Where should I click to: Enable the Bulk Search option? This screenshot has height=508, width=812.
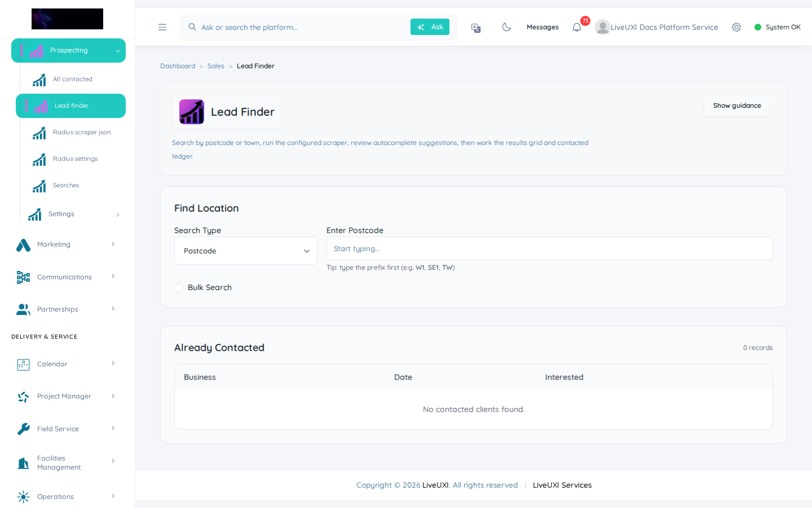179,288
